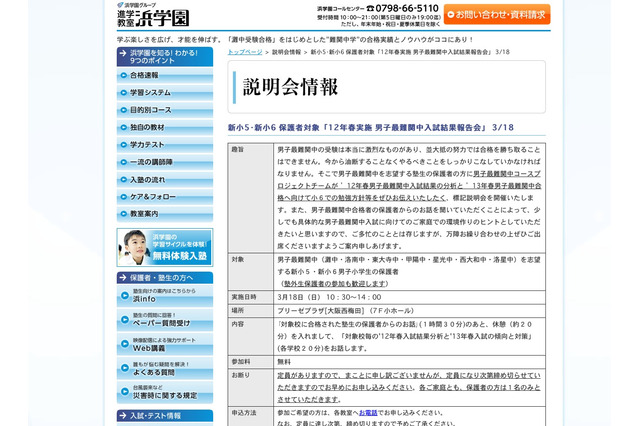
Task: Click 入試・テスト情報 section header
Action: [164, 416]
